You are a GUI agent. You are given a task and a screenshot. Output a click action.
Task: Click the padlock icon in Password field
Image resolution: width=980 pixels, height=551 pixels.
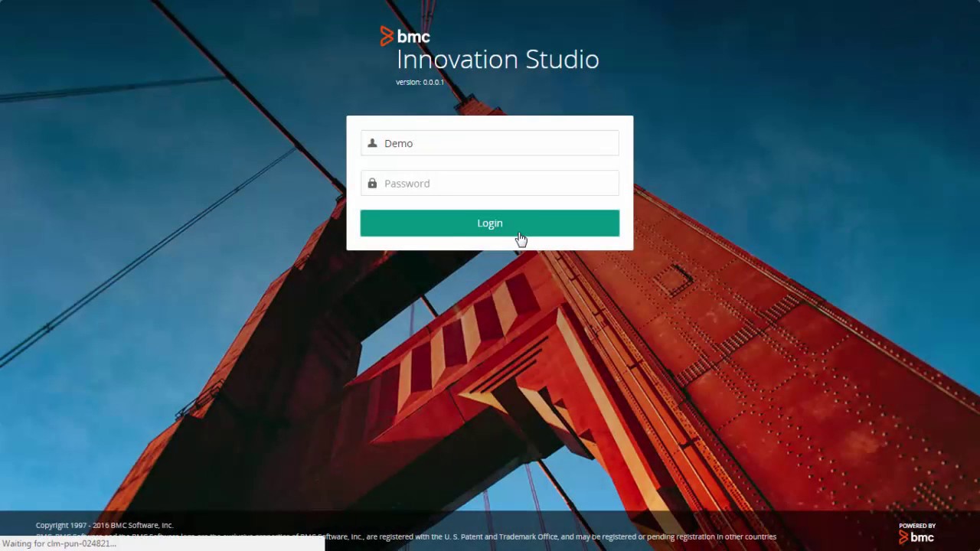click(372, 183)
